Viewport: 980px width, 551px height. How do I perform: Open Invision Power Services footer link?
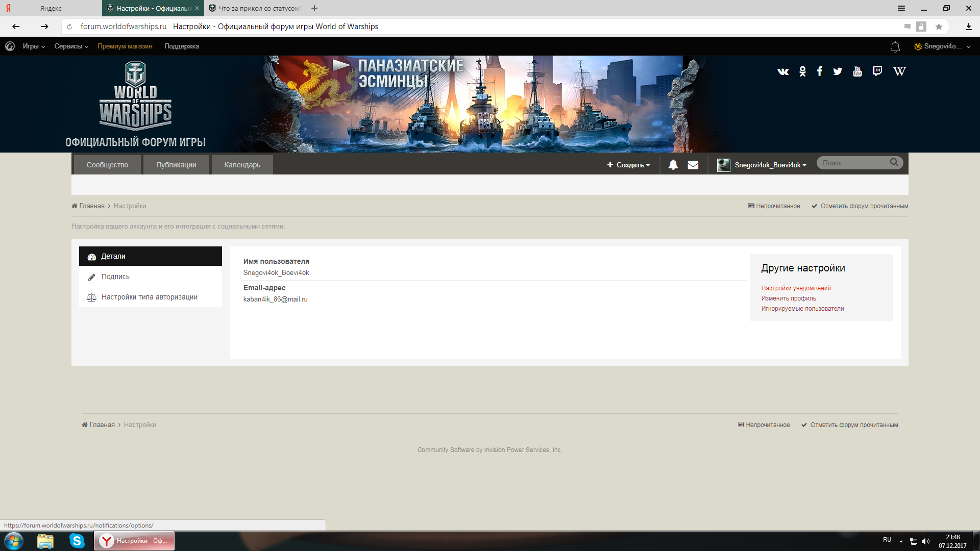[x=490, y=450]
